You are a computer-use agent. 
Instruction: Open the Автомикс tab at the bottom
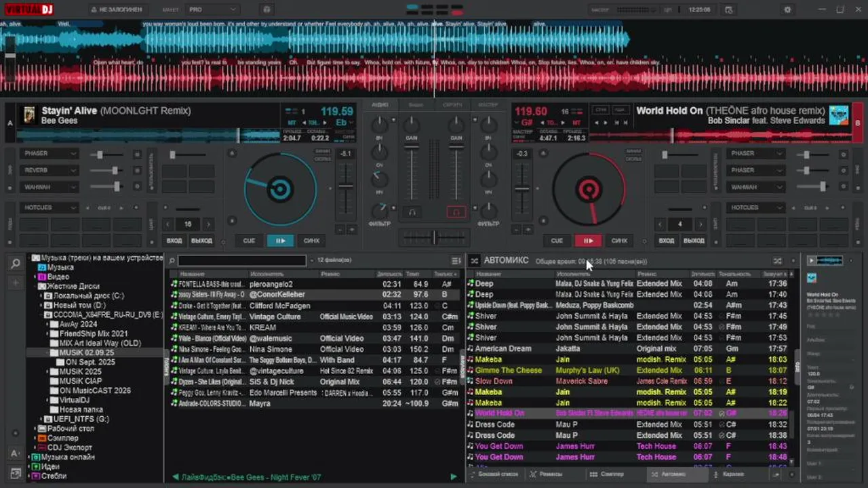point(669,474)
